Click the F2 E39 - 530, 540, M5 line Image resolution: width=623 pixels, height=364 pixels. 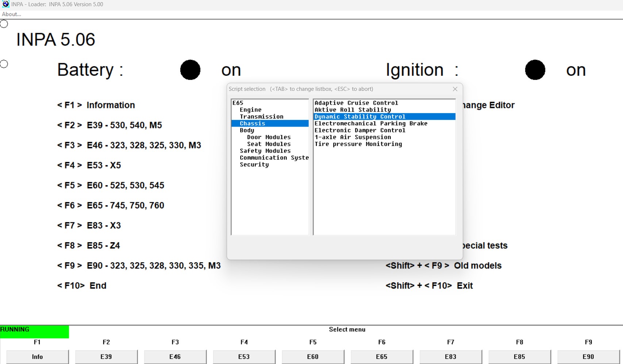[x=109, y=125]
